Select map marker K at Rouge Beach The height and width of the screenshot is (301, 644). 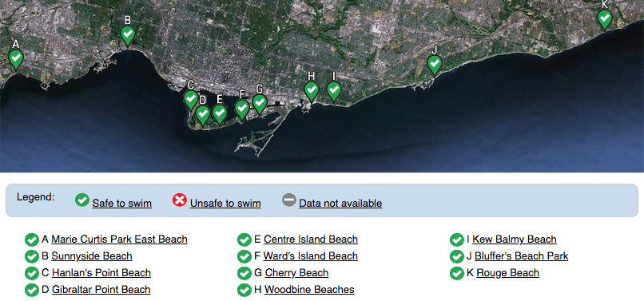coord(605,19)
